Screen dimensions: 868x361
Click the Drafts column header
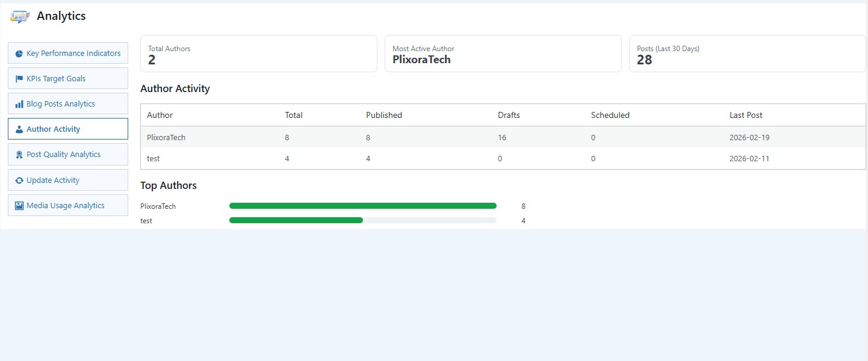(x=509, y=115)
